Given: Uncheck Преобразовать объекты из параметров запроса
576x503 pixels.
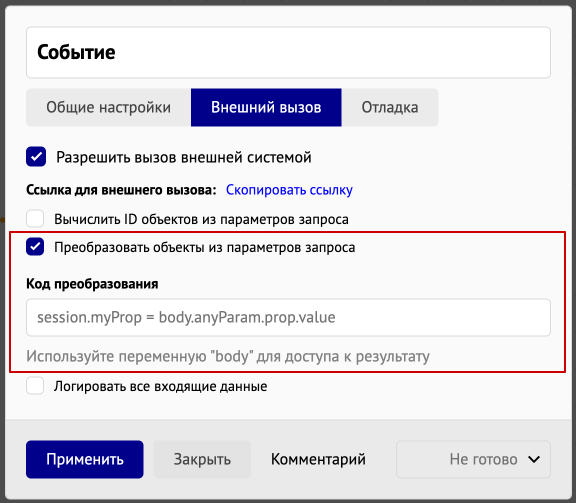Looking at the screenshot, I should coord(35,247).
